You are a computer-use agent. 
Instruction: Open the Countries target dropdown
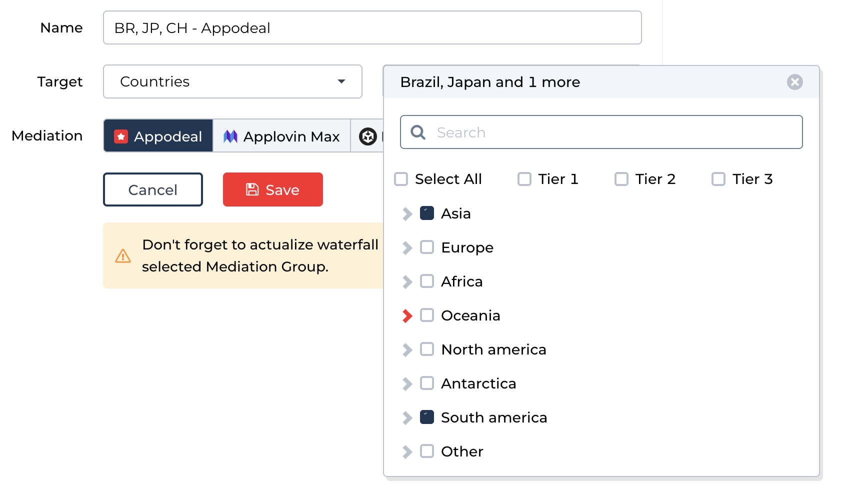pos(232,81)
